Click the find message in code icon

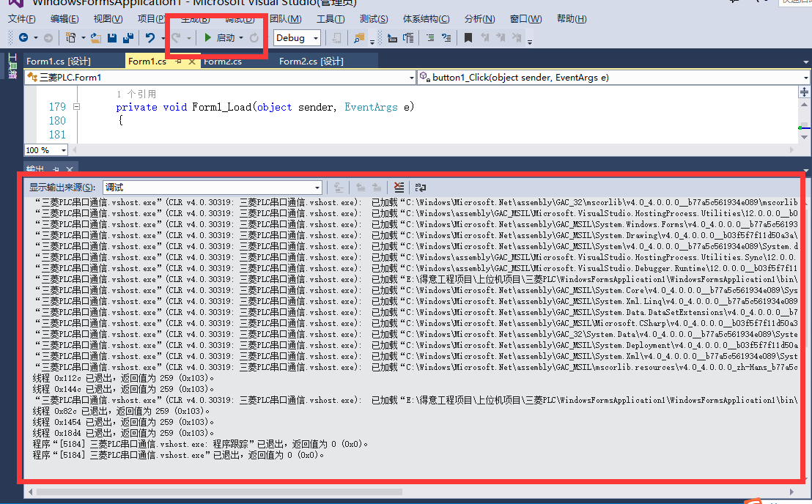(x=338, y=188)
